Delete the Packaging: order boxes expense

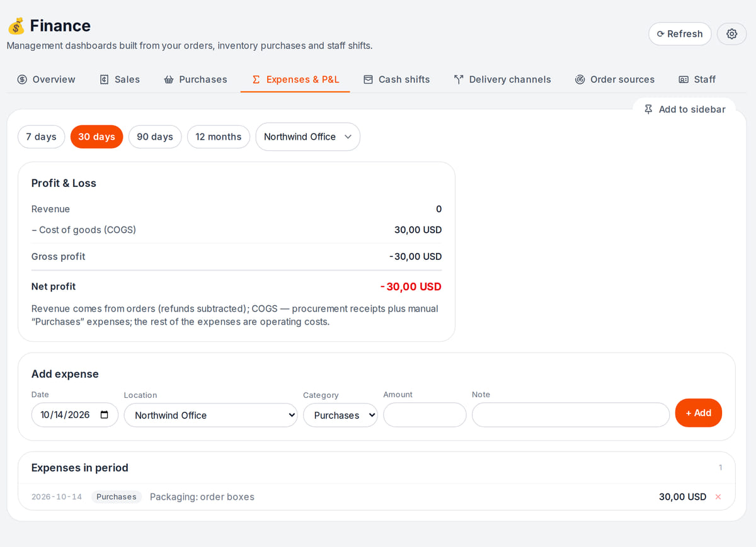click(718, 497)
